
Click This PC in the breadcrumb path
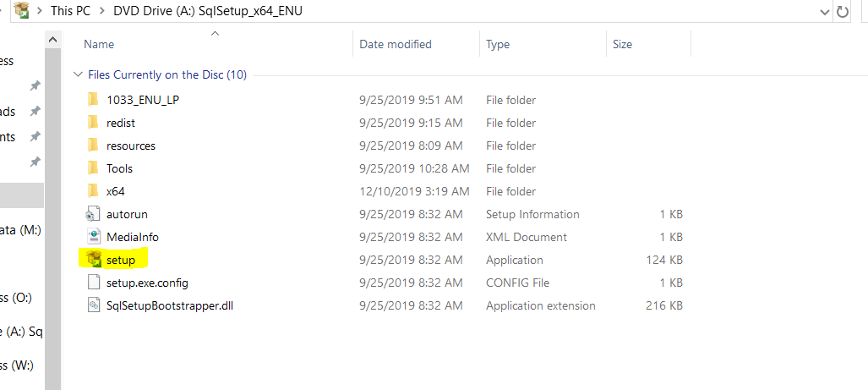coord(69,10)
